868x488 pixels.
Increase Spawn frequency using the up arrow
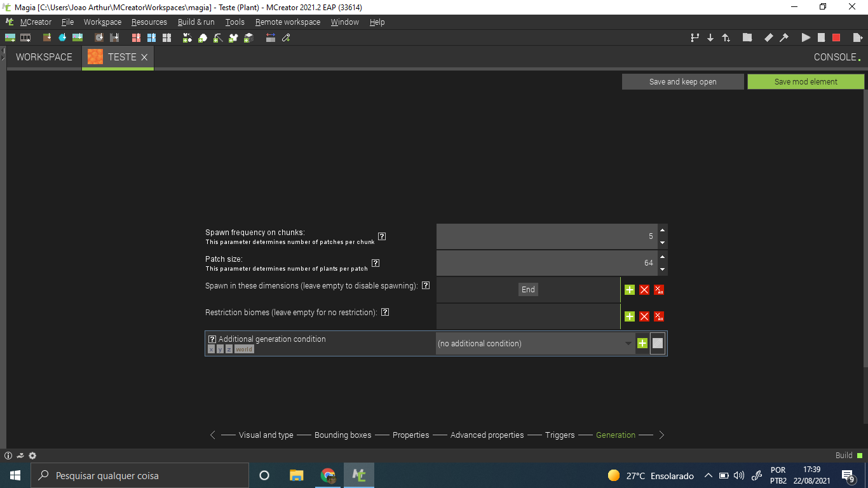(x=661, y=231)
